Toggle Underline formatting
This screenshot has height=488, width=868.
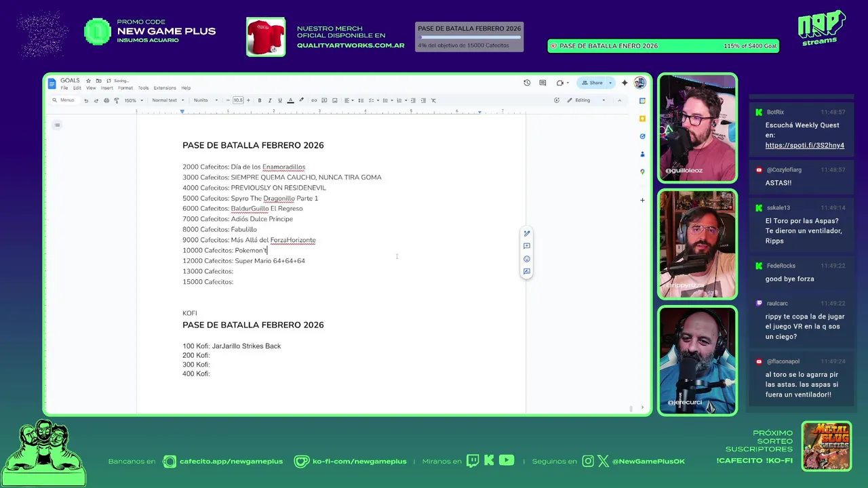click(280, 100)
